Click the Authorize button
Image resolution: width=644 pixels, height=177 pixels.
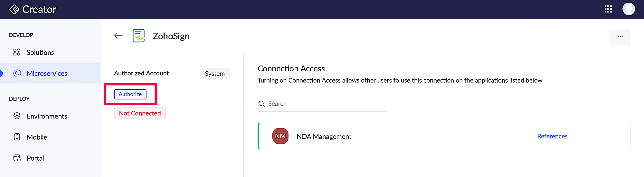click(130, 94)
